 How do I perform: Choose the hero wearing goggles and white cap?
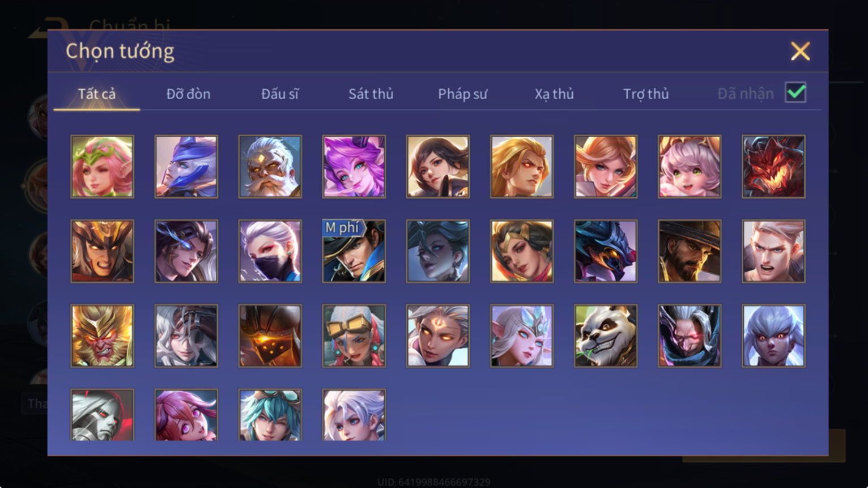click(x=354, y=336)
